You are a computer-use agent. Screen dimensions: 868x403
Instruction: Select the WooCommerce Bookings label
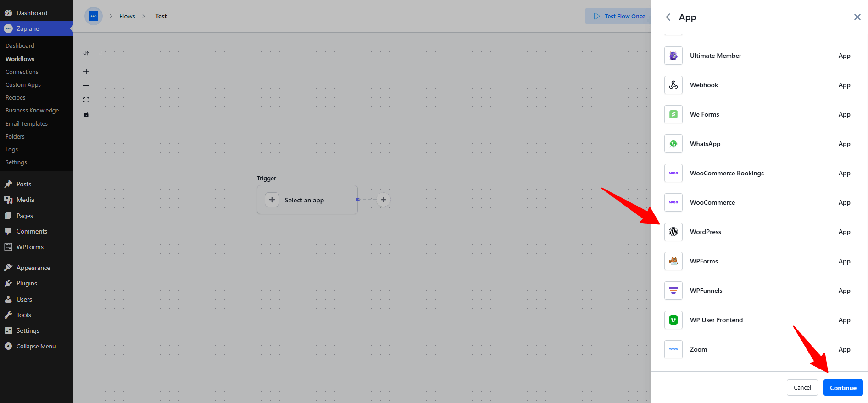[x=727, y=173]
